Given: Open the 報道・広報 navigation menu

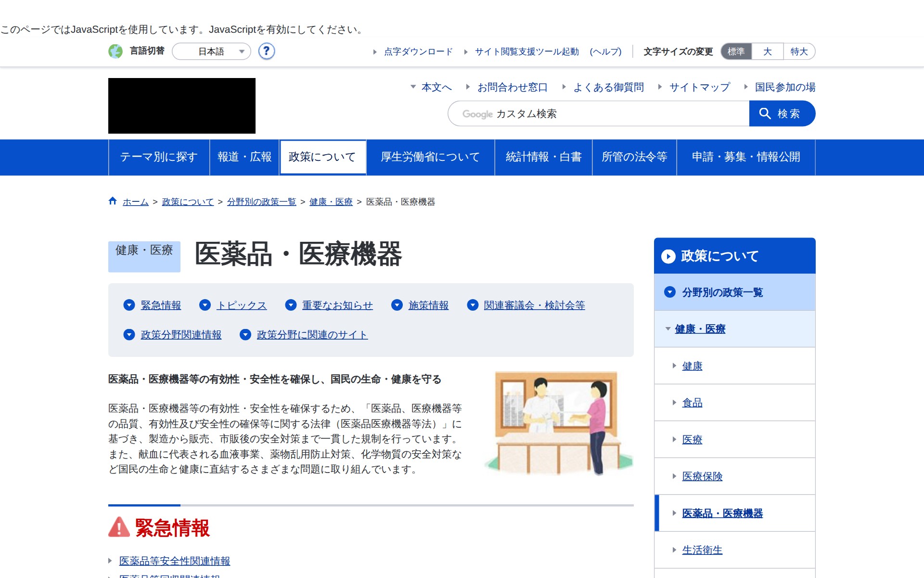Looking at the screenshot, I should (244, 157).
